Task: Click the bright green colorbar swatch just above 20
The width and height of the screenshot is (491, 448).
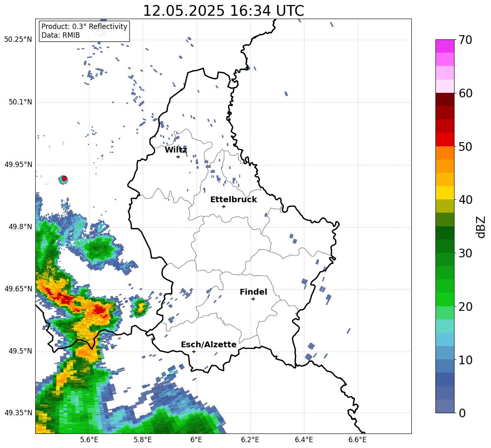Action: pyautogui.click(x=445, y=299)
